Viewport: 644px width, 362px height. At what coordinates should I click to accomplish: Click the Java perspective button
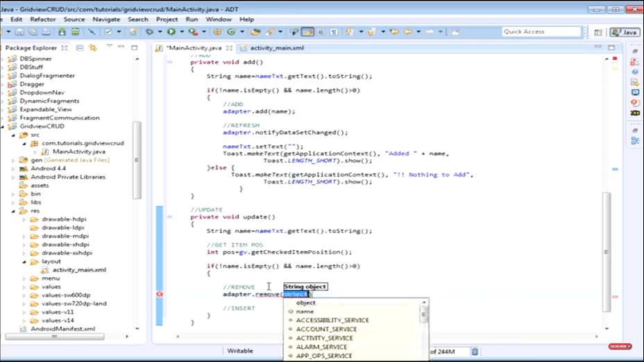(x=625, y=32)
